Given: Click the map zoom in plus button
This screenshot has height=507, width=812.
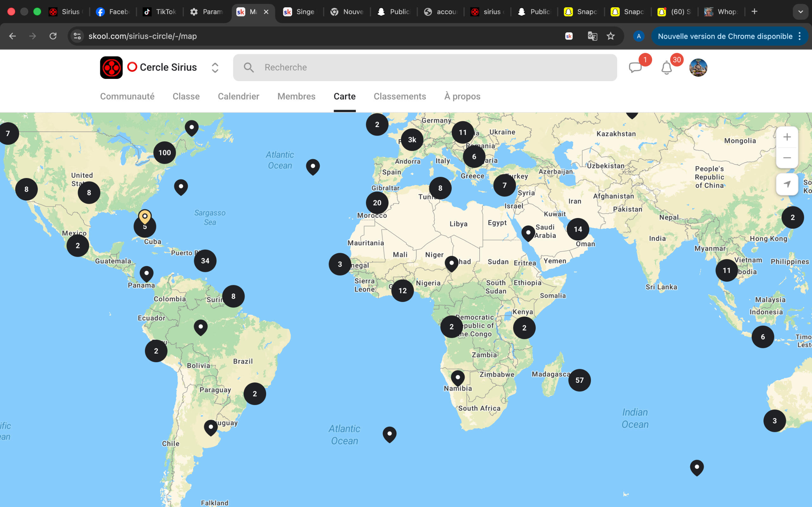Looking at the screenshot, I should coord(787,137).
